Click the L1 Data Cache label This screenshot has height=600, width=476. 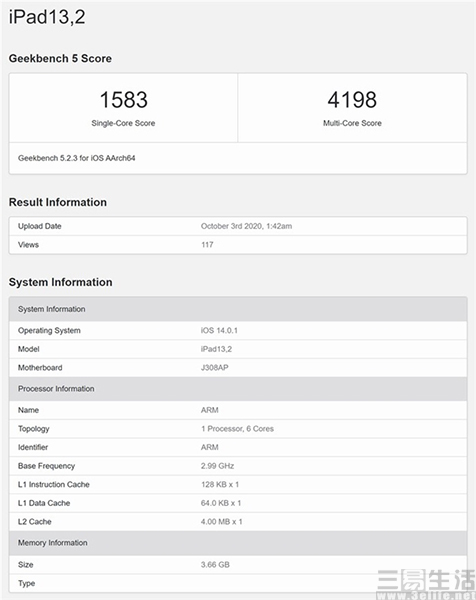point(44,503)
